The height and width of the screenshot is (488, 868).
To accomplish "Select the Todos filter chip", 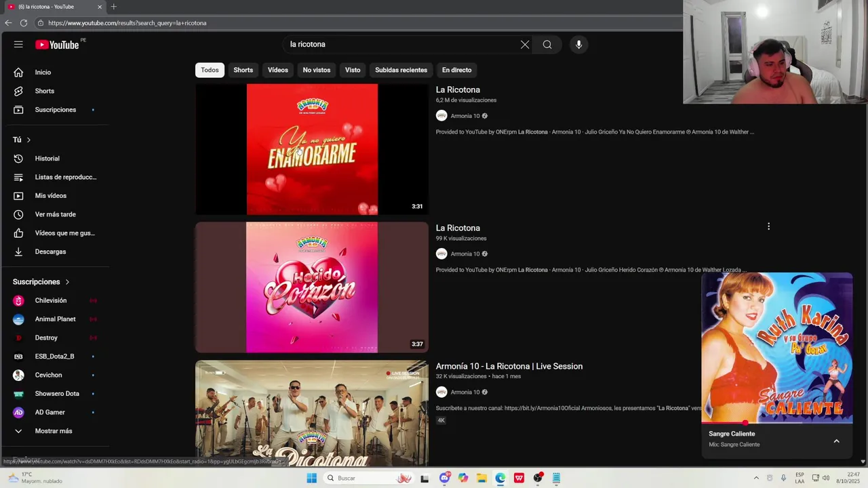I will coord(210,70).
